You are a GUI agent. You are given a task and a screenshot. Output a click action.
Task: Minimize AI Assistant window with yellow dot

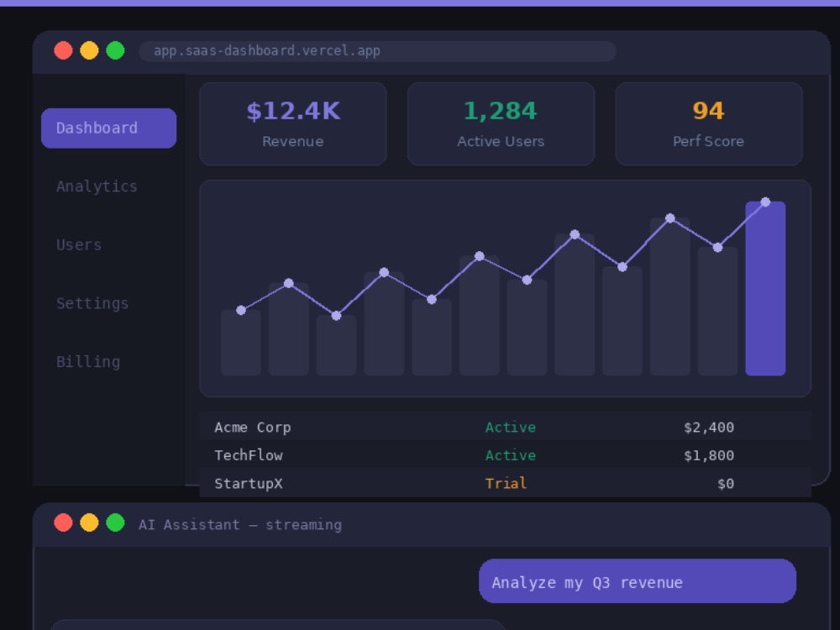[90, 522]
